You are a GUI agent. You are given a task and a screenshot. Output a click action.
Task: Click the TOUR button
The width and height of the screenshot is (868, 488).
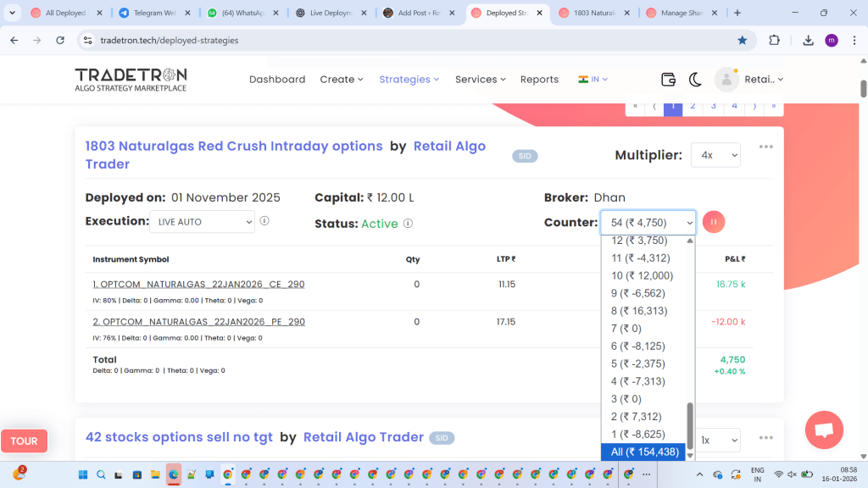click(24, 441)
